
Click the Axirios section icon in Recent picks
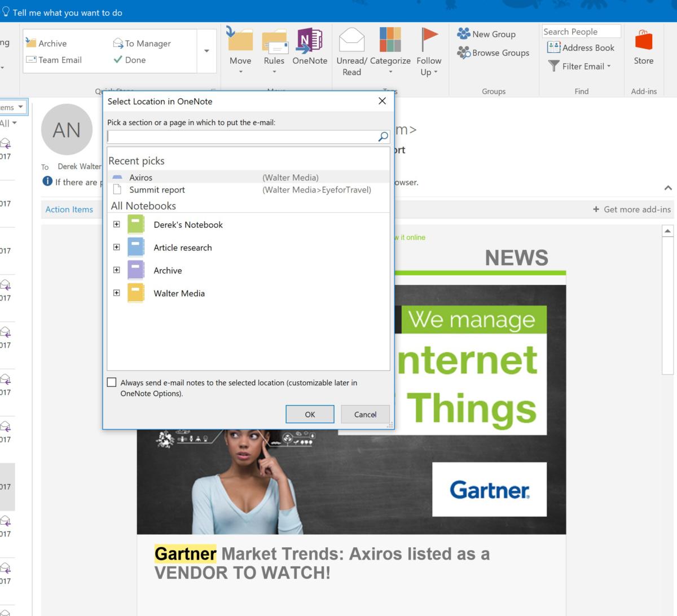117,178
